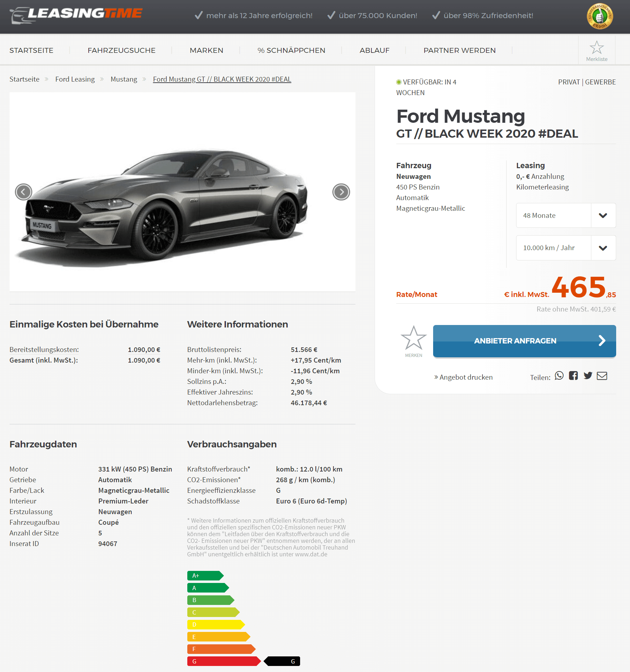
Task: Click Bereitstellungskosten value 1.090,00 €
Action: click(x=144, y=349)
